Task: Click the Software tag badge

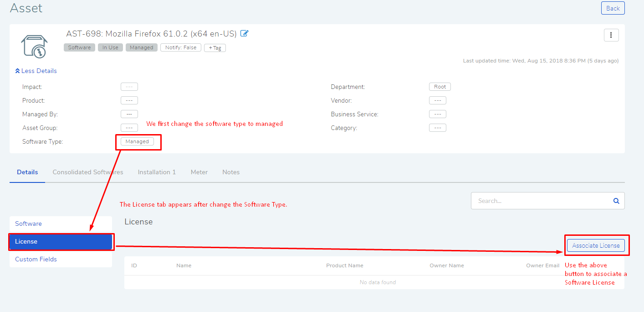Action: coord(80,47)
